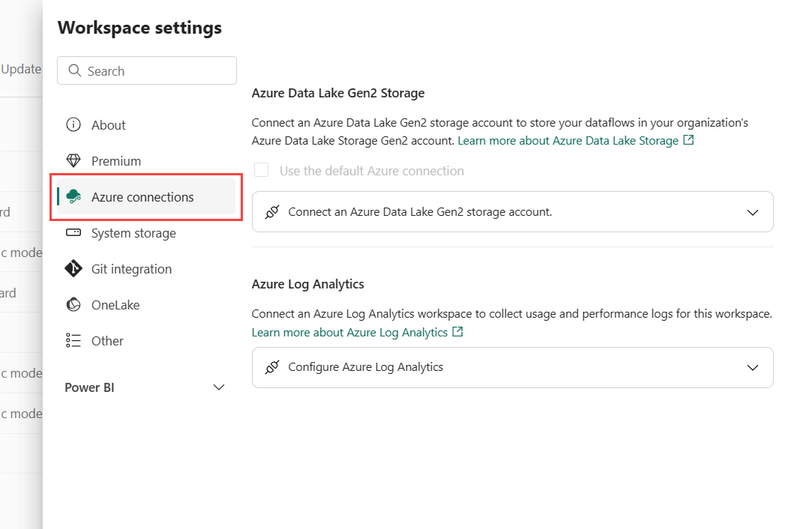
Task: Click external link icon next to Azure Log Analytics
Action: [457, 332]
